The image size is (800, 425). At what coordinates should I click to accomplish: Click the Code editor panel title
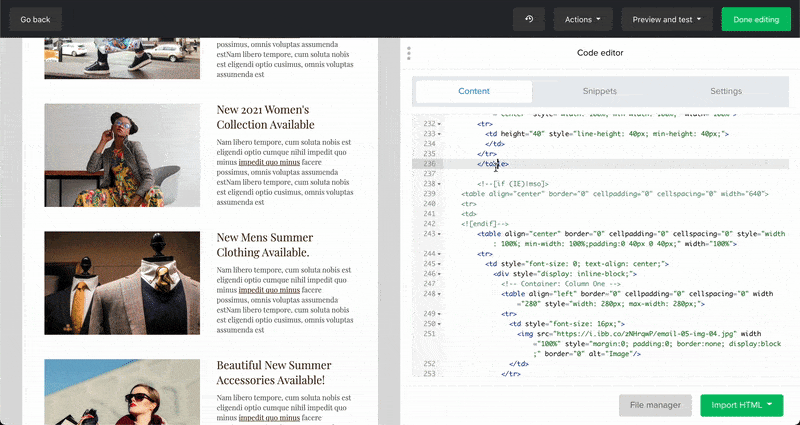tap(600, 53)
